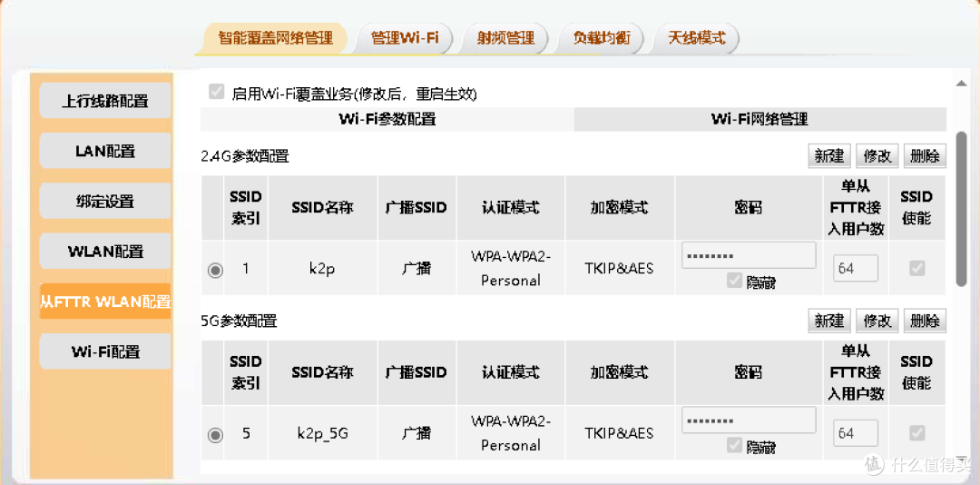Click the 2.4G参数配置 heading
Screen dimensions: 980x485
pos(245,156)
